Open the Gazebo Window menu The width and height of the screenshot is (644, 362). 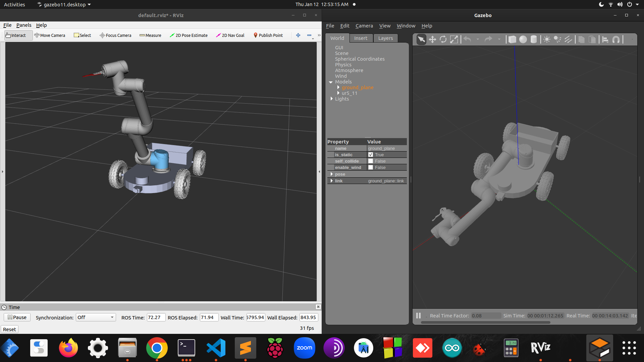406,26
